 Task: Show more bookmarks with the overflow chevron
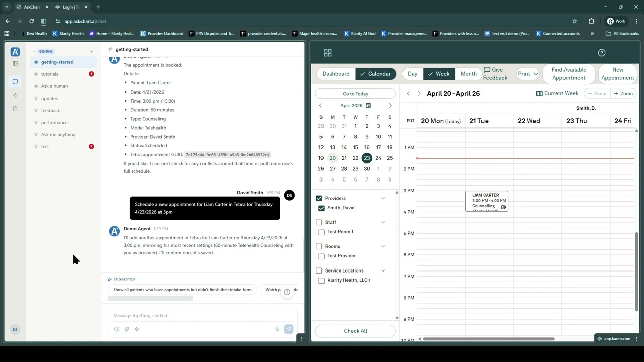592,34
